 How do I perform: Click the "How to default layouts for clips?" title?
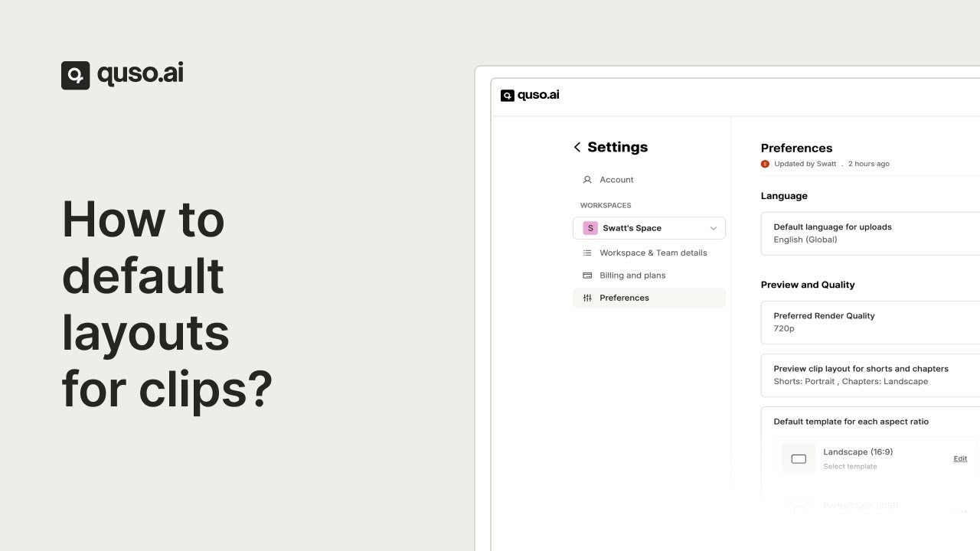coord(168,304)
